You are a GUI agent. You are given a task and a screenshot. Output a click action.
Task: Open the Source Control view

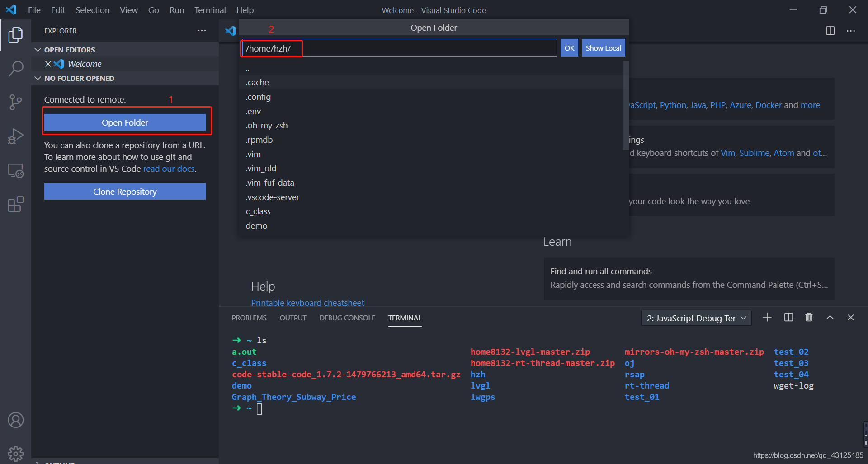(15, 103)
